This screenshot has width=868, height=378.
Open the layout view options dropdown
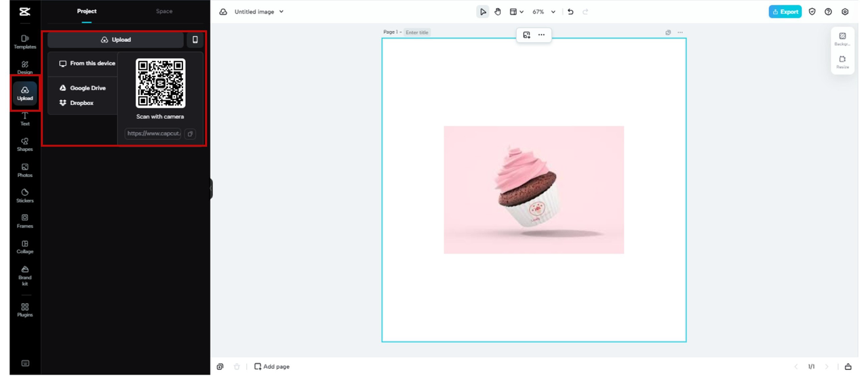517,12
